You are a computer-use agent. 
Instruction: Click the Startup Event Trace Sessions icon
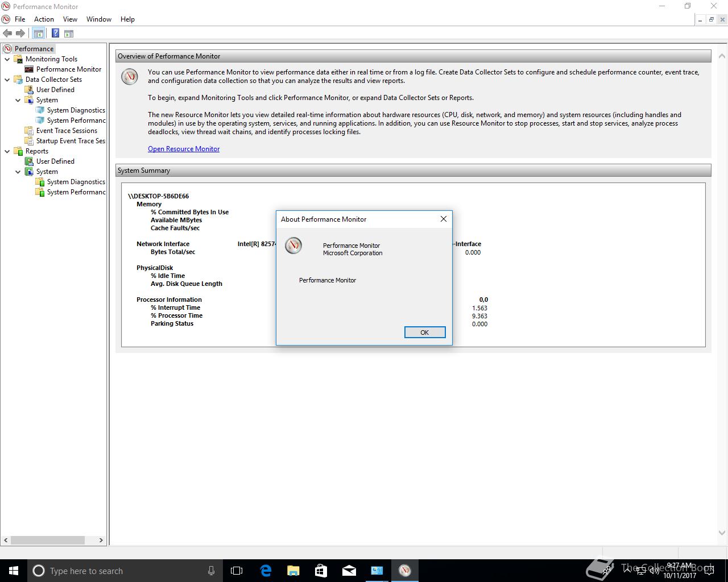(x=29, y=141)
